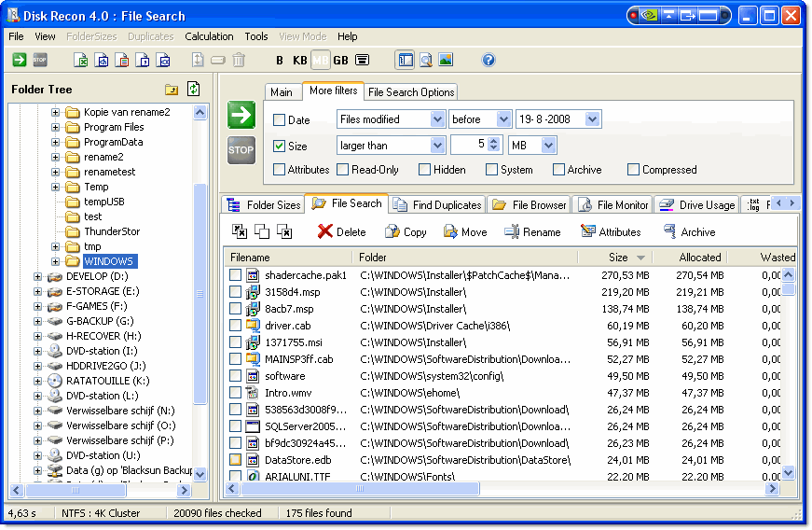Click the automatic size units icon

pyautogui.click(x=363, y=60)
